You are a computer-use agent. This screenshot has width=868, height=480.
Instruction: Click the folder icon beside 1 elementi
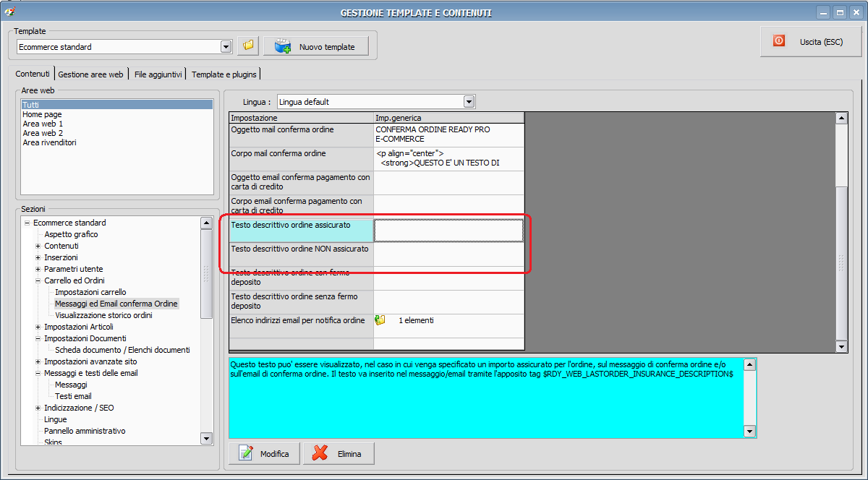pyautogui.click(x=380, y=320)
